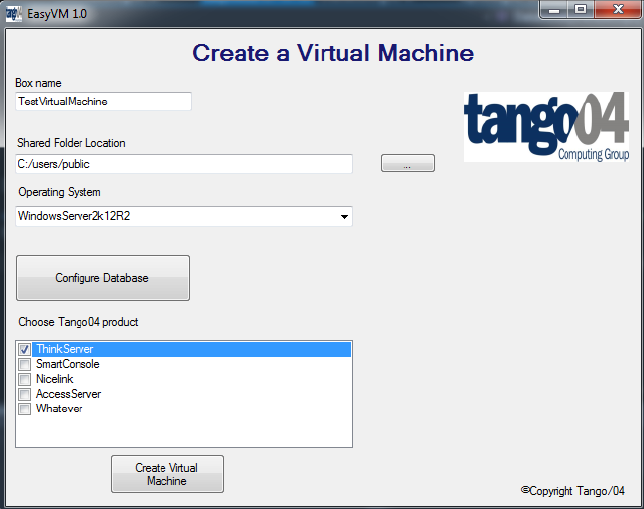Minimize the EasyVM window

pyautogui.click(x=554, y=10)
